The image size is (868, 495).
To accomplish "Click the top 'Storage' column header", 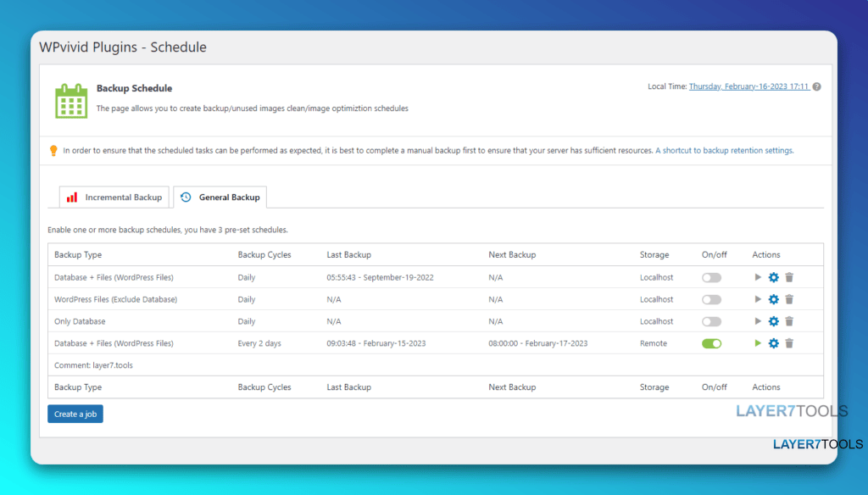I will [x=654, y=254].
